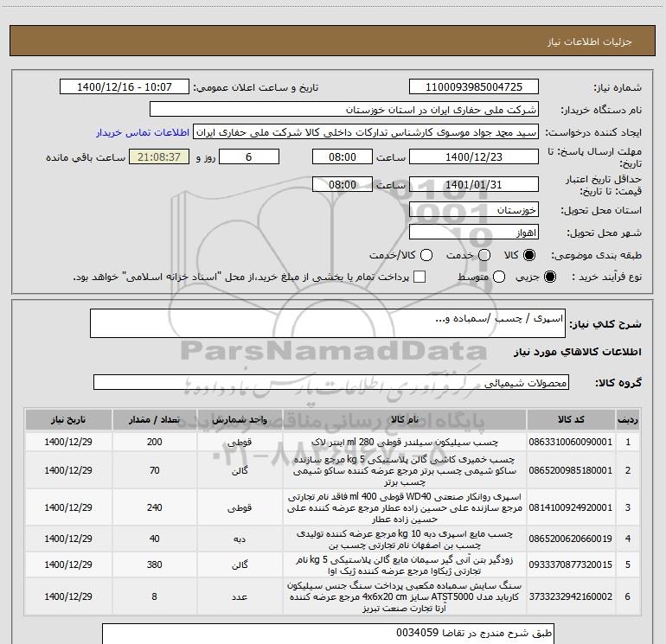Click quantity 8 in row 6
Screen dimensions: 666x644
154,596
